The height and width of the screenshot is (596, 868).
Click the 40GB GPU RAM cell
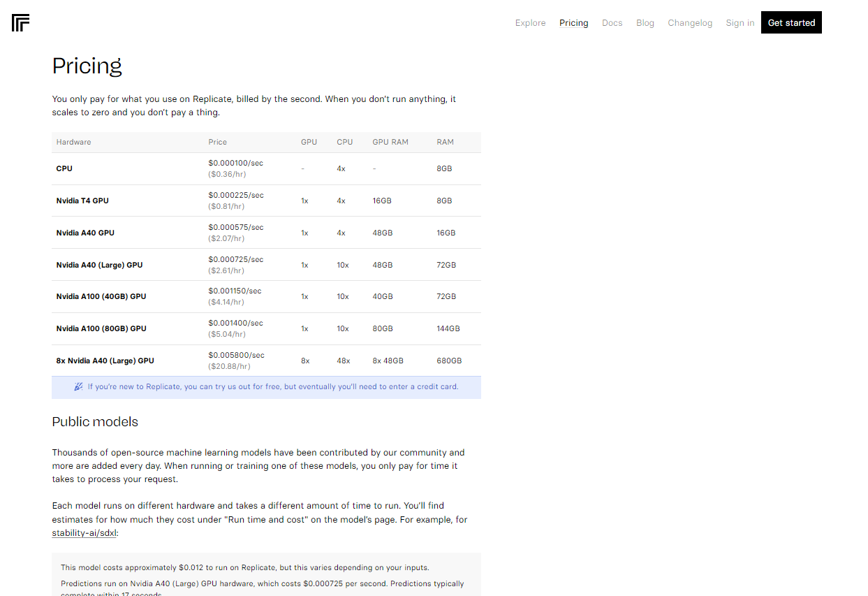pyautogui.click(x=383, y=296)
